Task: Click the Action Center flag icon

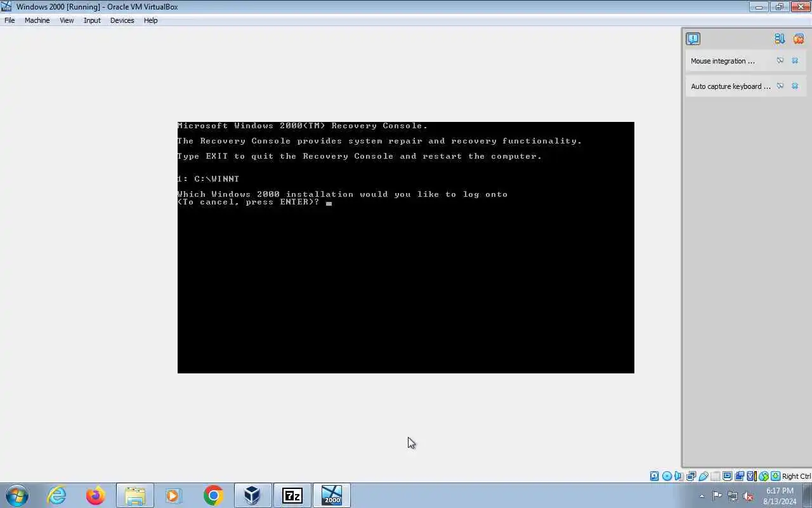Action: (717, 496)
